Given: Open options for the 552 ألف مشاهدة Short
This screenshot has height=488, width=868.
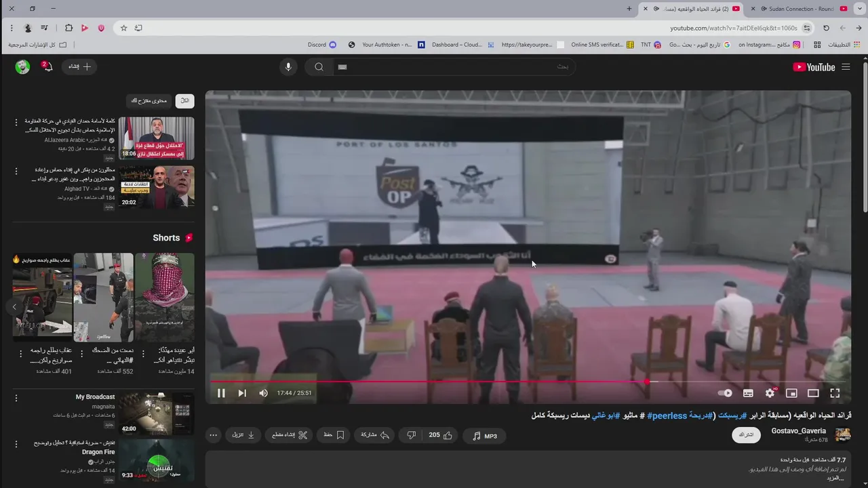Looking at the screenshot, I should coord(82,353).
